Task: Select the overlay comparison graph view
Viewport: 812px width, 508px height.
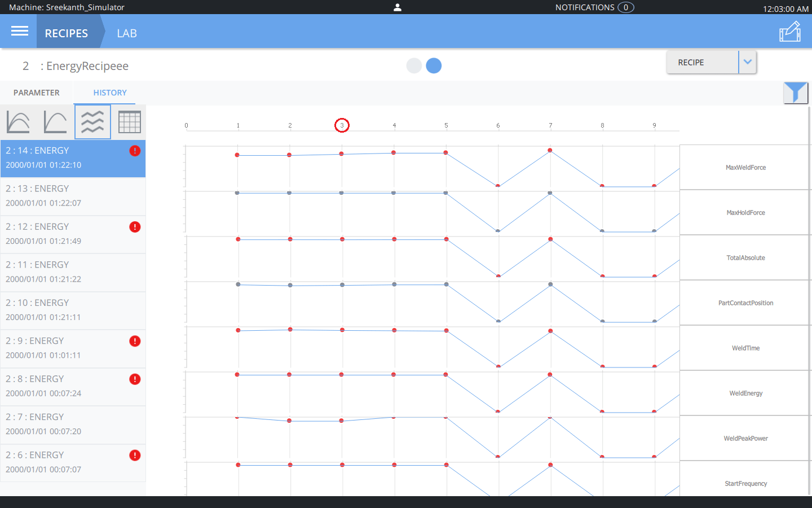Action: [18, 121]
